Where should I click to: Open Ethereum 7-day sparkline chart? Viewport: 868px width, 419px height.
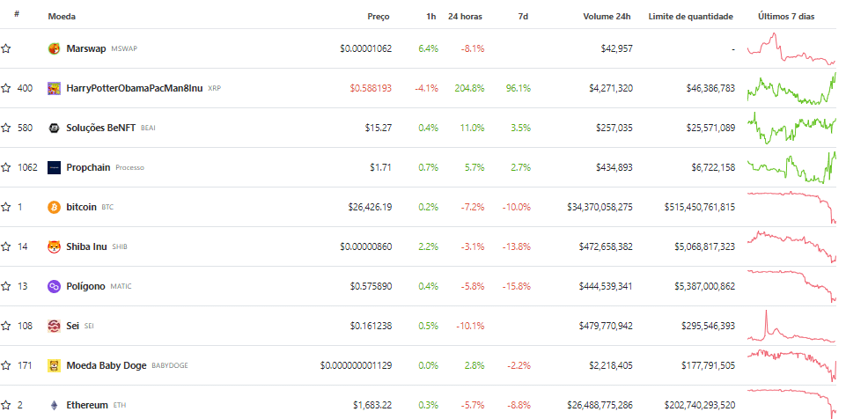pyautogui.click(x=791, y=405)
